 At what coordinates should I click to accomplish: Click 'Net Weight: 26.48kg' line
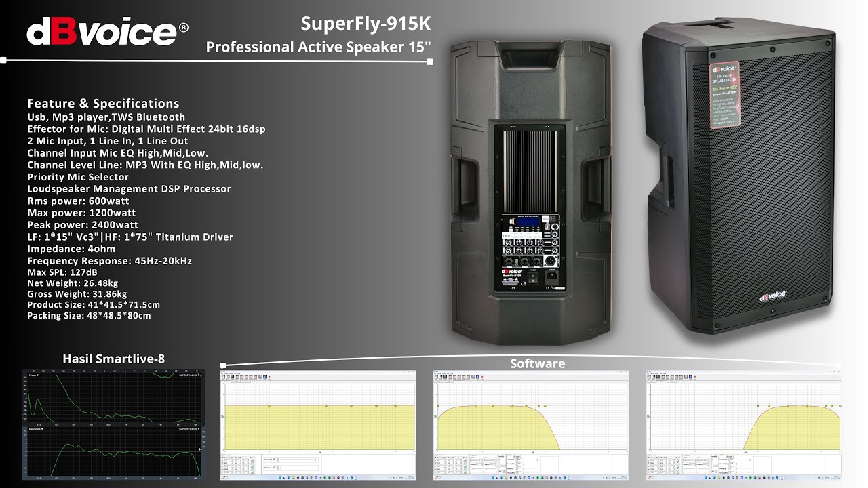73,283
